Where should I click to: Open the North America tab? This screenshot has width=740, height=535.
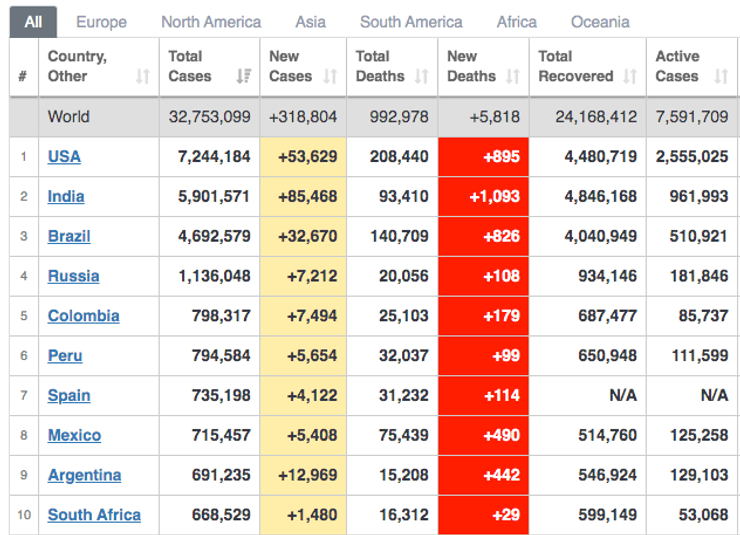coord(211,22)
